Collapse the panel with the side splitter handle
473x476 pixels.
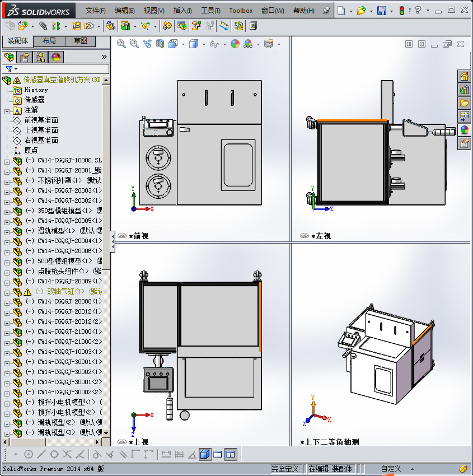coord(113,241)
